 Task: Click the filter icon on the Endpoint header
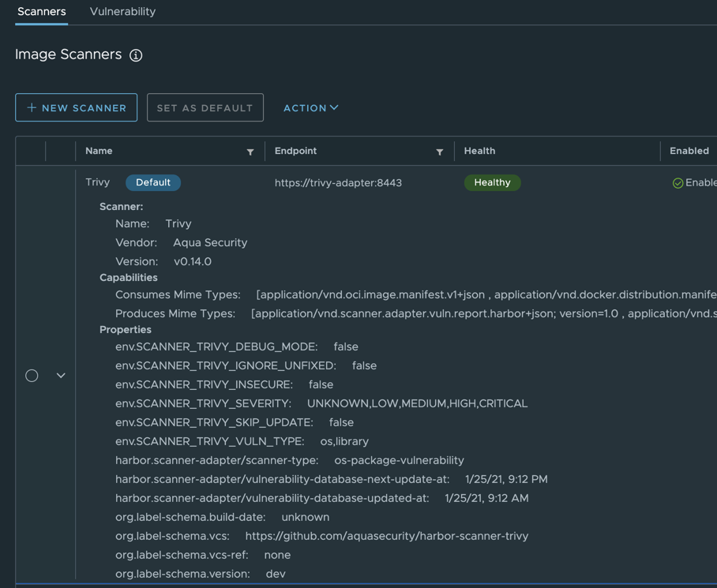pyautogui.click(x=440, y=151)
